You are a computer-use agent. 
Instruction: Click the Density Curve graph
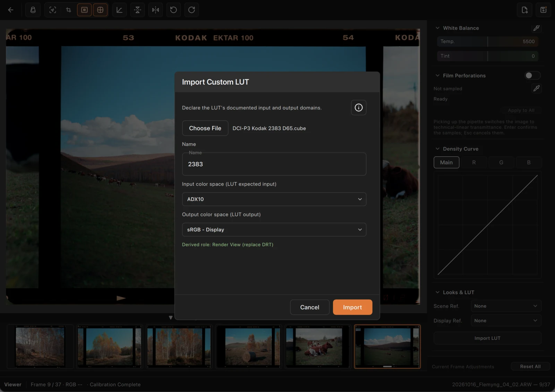(x=487, y=225)
